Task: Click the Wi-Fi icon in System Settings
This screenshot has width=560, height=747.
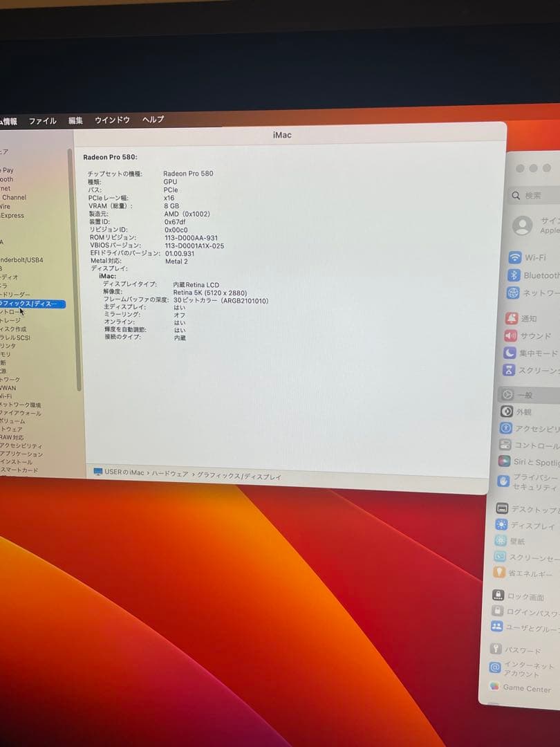Action: pos(514,257)
